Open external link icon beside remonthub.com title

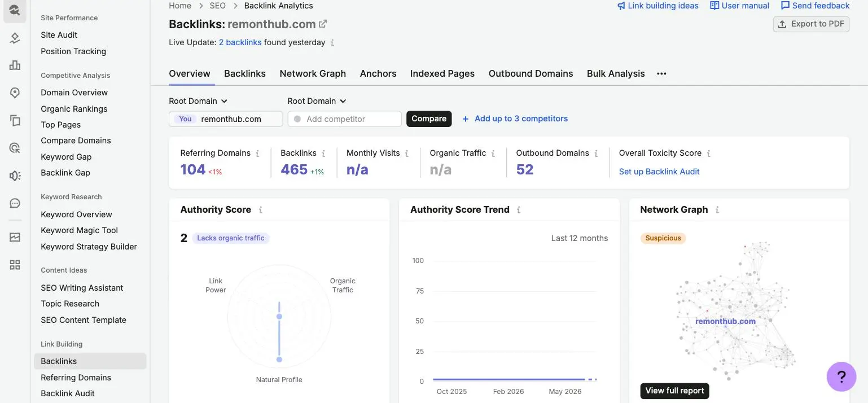323,24
